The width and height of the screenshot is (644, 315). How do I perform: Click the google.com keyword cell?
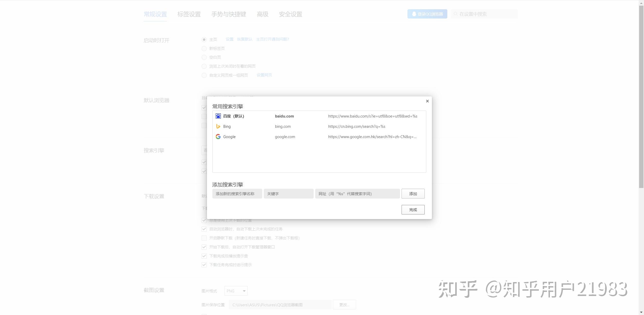click(285, 137)
